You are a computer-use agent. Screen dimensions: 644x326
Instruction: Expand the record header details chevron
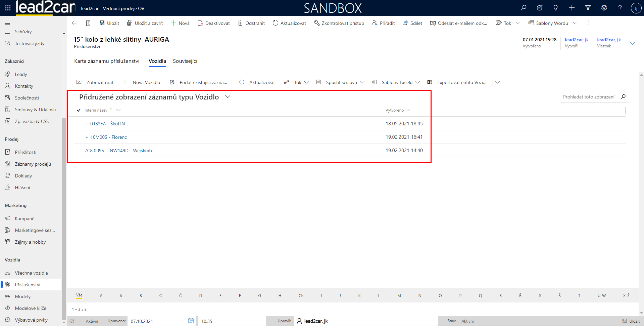point(632,43)
